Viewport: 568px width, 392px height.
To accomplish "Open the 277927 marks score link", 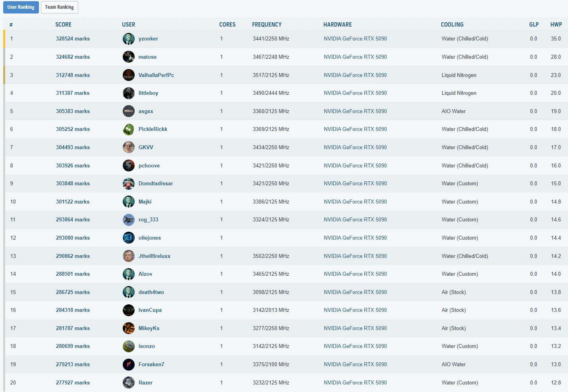I will (x=73, y=383).
